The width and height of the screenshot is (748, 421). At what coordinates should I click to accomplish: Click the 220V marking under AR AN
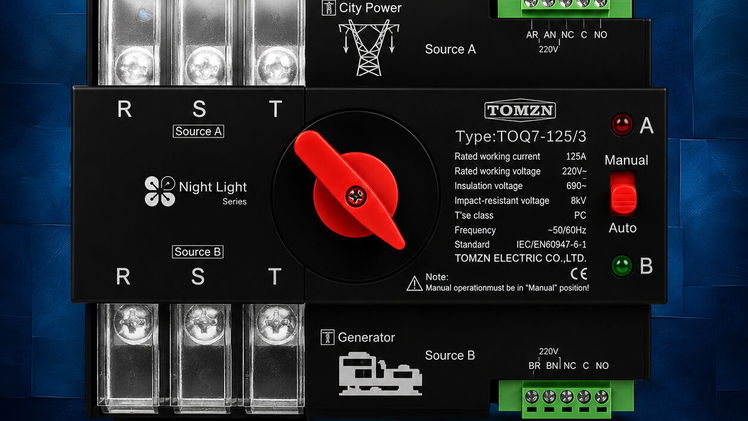[x=549, y=49]
